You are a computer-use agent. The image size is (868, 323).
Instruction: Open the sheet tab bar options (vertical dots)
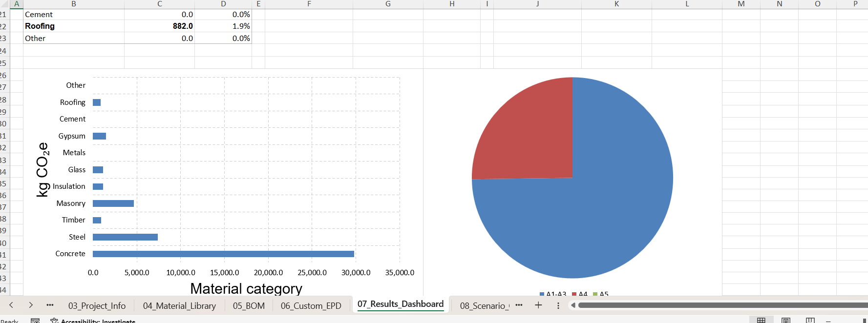point(558,305)
